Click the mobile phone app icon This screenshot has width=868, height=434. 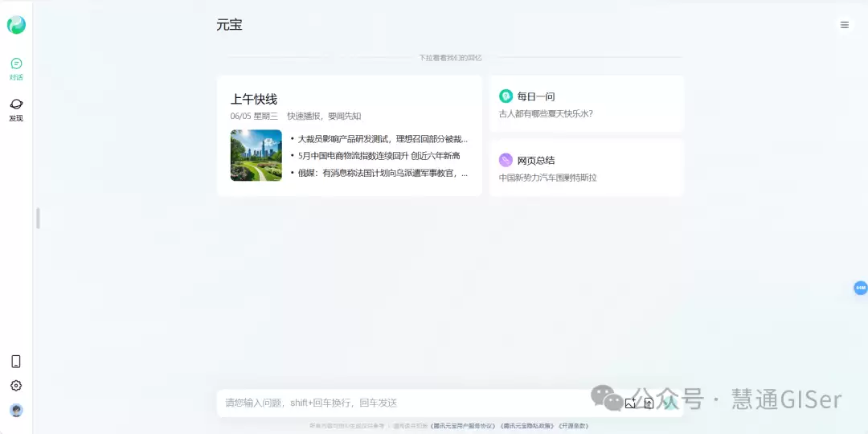coord(16,362)
